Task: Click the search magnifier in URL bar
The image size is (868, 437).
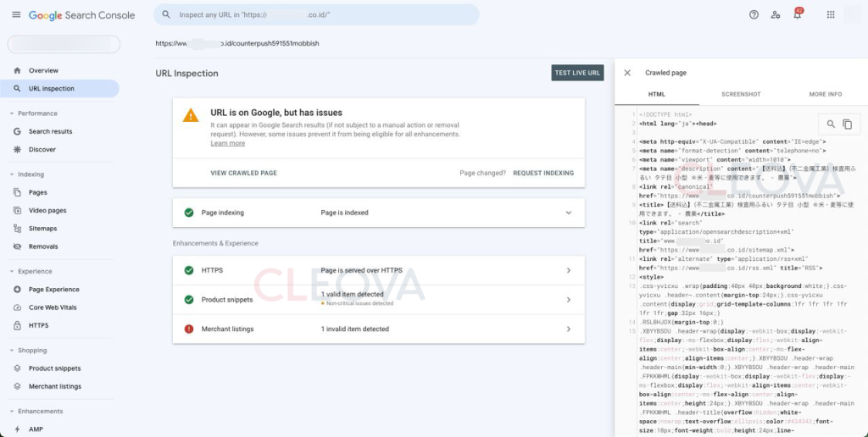Action: [166, 15]
